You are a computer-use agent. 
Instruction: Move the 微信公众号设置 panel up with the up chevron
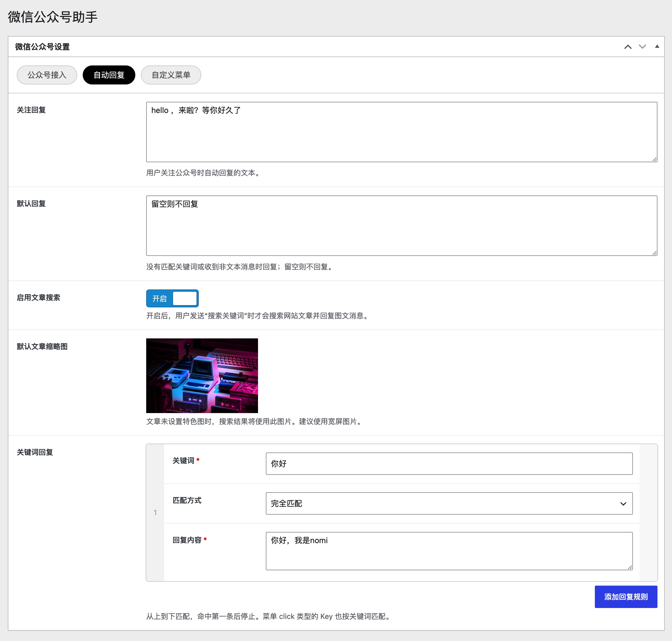pos(628,47)
